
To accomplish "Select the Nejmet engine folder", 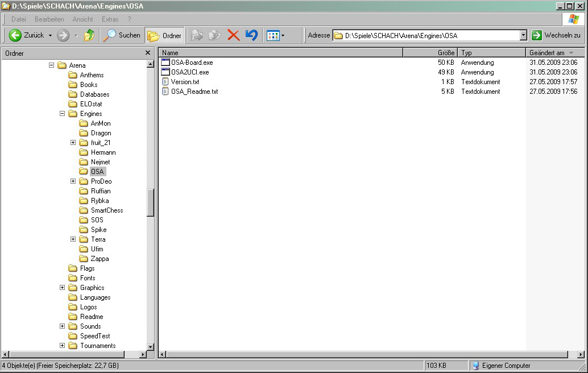I will (100, 162).
